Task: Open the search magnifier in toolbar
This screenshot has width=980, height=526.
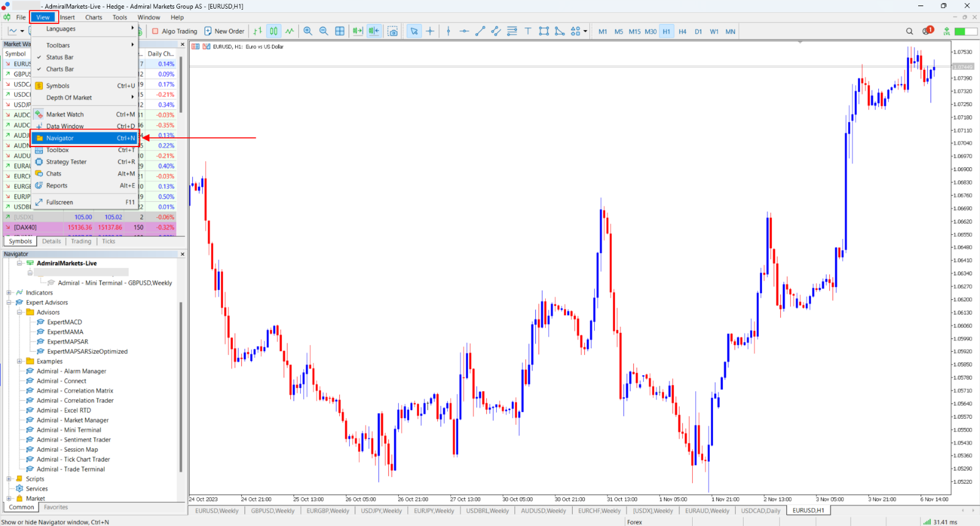Action: point(910,31)
